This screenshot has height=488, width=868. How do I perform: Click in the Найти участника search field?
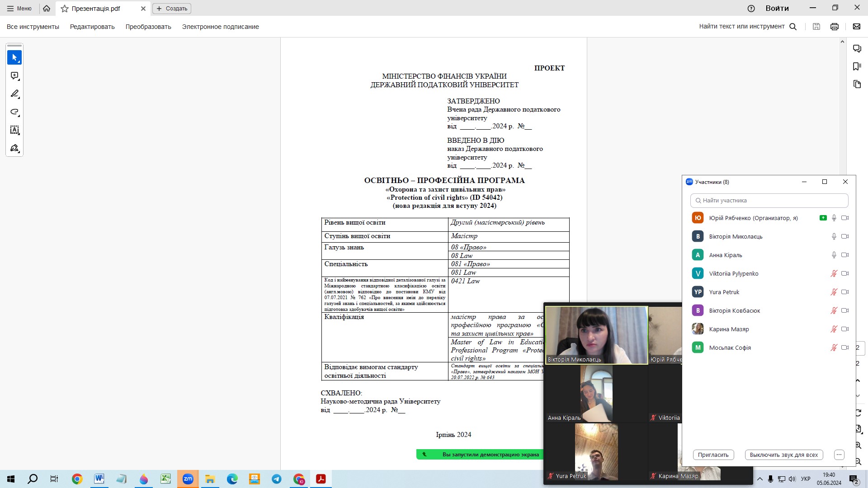[769, 200]
